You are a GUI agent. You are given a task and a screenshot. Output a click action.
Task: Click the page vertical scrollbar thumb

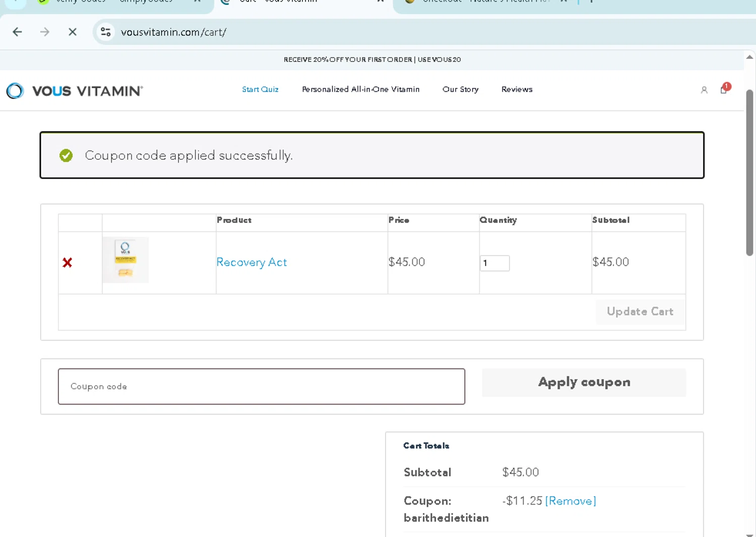coord(749,173)
